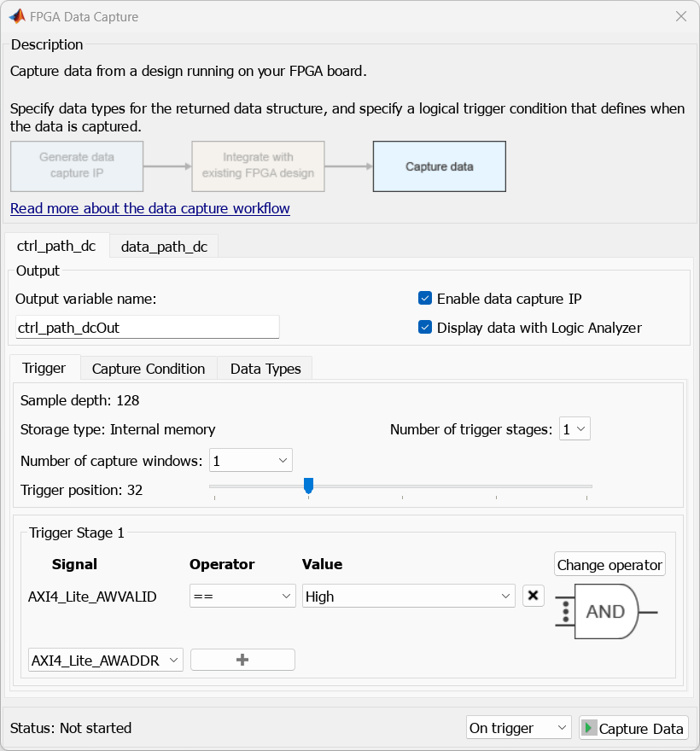Expand the Number of capture windows dropdown
The image size is (700, 751).
(250, 459)
